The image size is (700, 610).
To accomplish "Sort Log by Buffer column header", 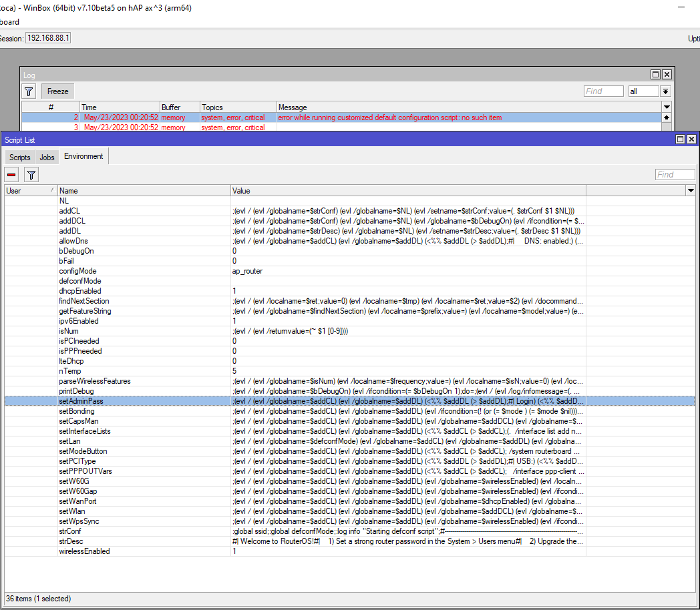I will click(x=180, y=107).
